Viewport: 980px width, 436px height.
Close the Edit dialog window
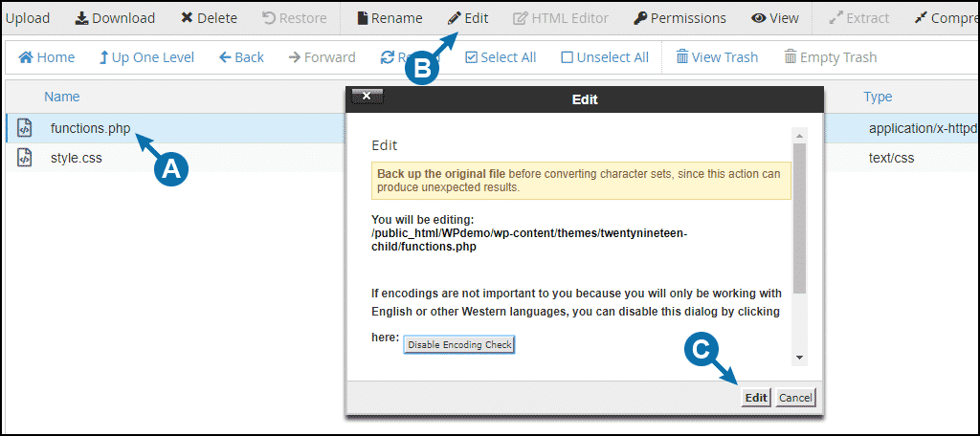(x=367, y=96)
